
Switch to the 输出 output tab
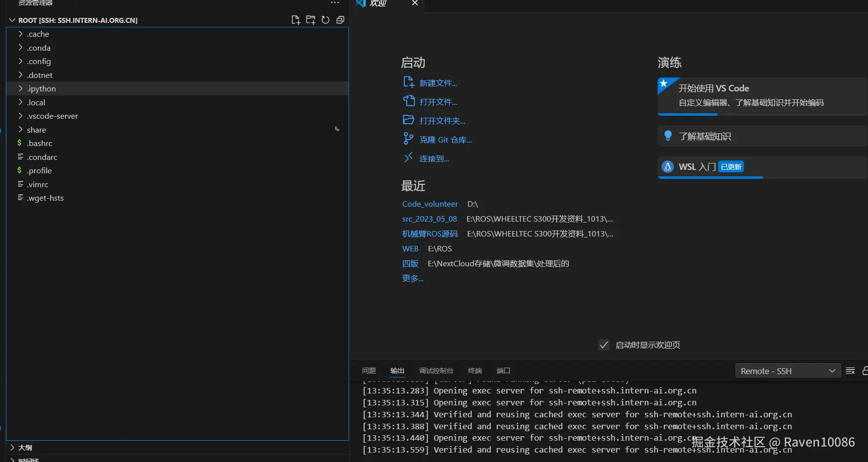tap(397, 371)
